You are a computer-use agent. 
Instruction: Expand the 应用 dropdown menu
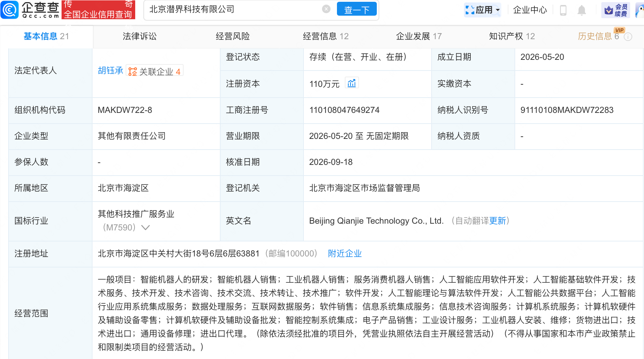pyautogui.click(x=482, y=10)
